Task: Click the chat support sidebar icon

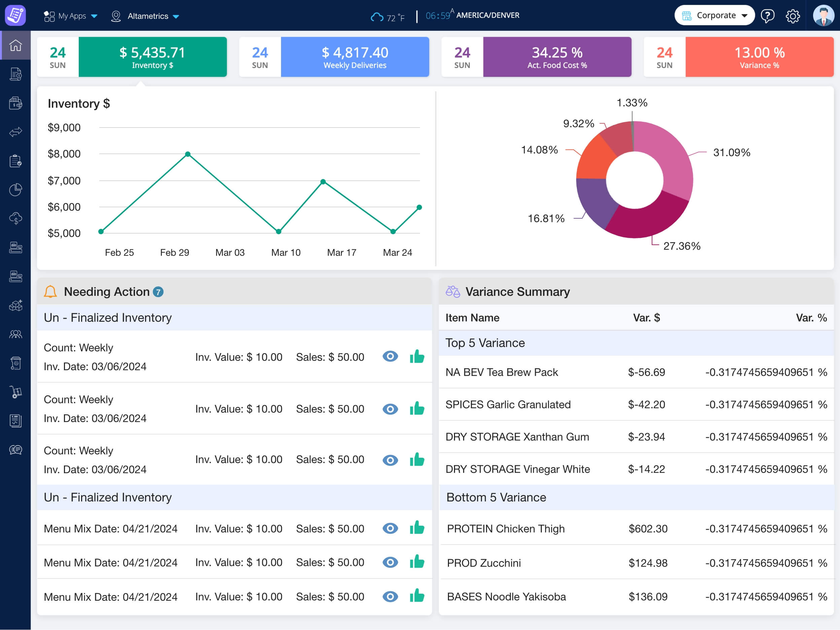Action: [15, 450]
